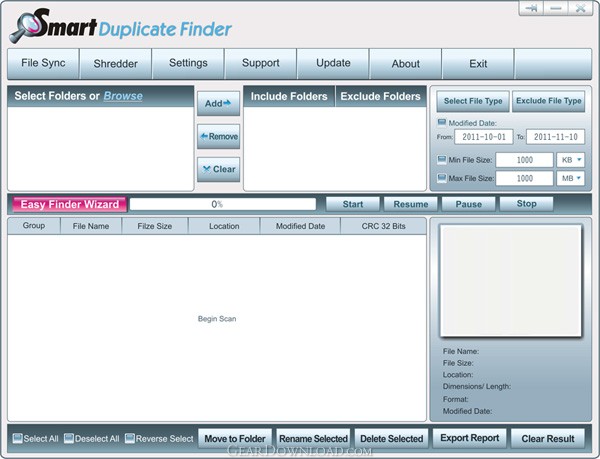The height and width of the screenshot is (459, 600).
Task: Sort results by Location column
Action: pyautogui.click(x=224, y=226)
